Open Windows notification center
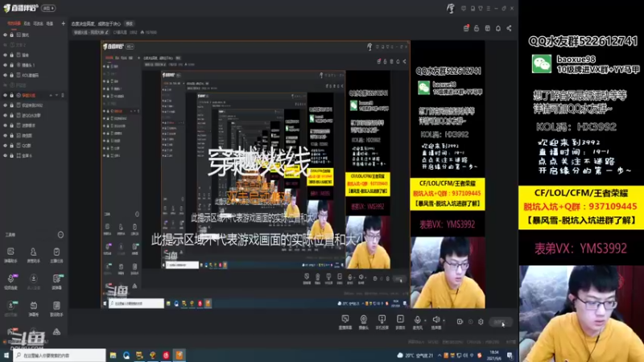The height and width of the screenshot is (362, 644). [510, 356]
